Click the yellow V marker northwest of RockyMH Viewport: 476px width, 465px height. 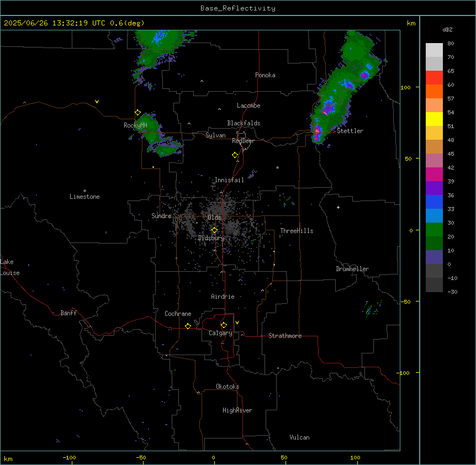pos(97,102)
